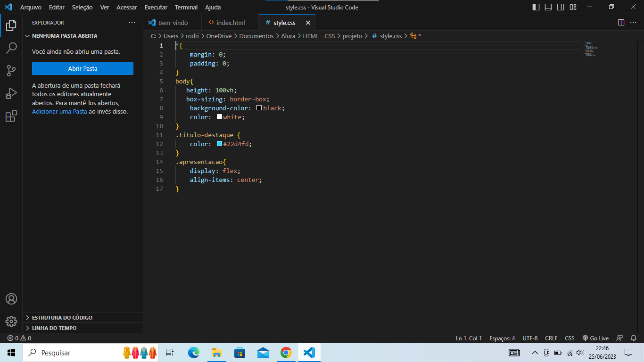This screenshot has height=362, width=644.
Task: Open the Extensions view
Action: (x=11, y=116)
